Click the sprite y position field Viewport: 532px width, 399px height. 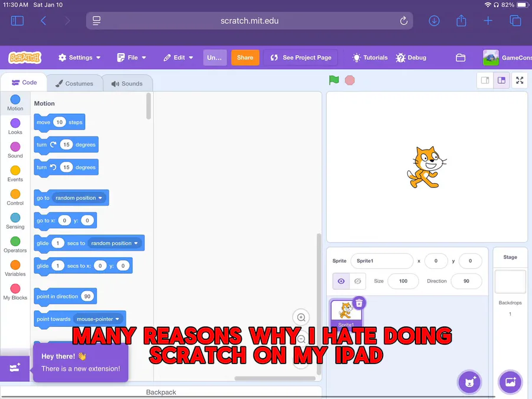pyautogui.click(x=471, y=261)
